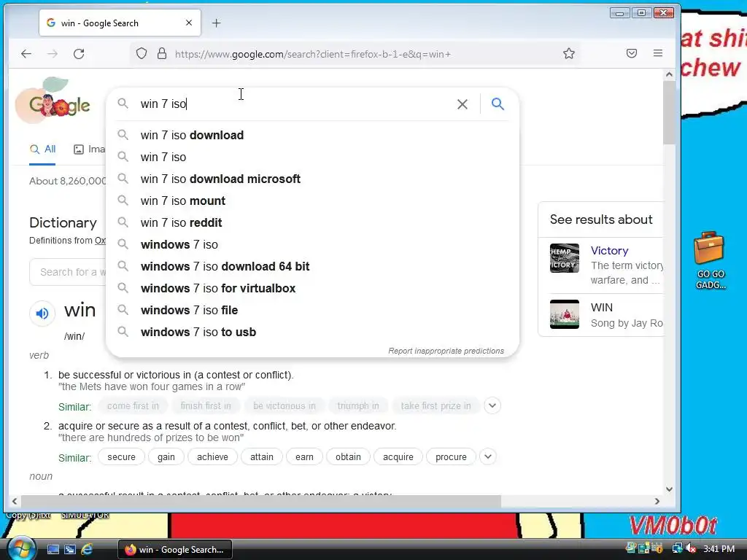The height and width of the screenshot is (560, 747).
Task: Click Switch Between Windows quick launch icon
Action: point(70,550)
